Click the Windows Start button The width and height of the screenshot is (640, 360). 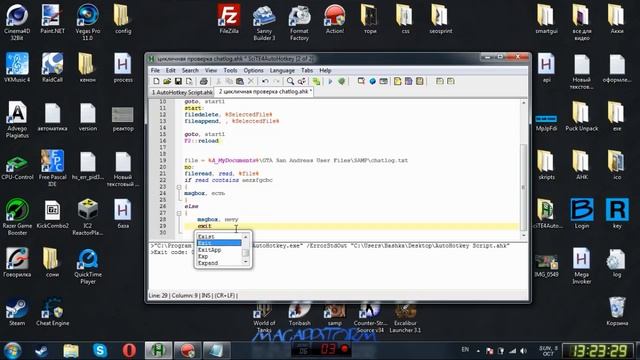(x=13, y=350)
